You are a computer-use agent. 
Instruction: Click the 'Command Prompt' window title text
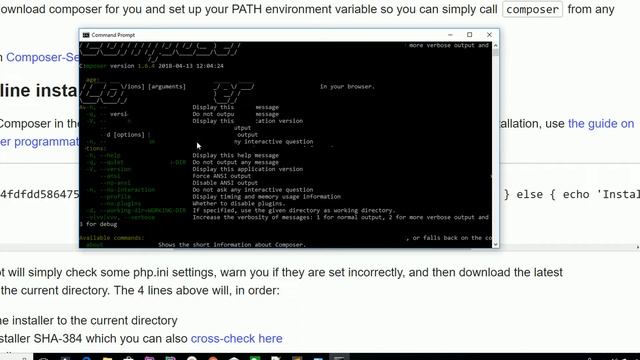point(113,35)
